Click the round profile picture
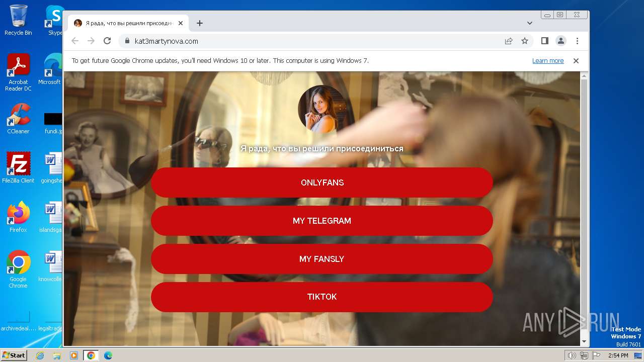 tap(322, 109)
